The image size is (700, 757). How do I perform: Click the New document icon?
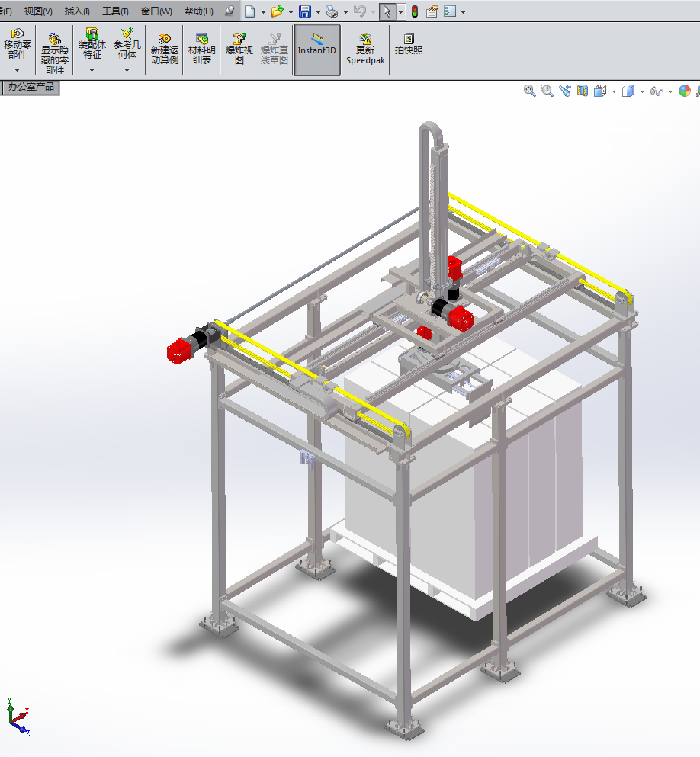pos(249,11)
